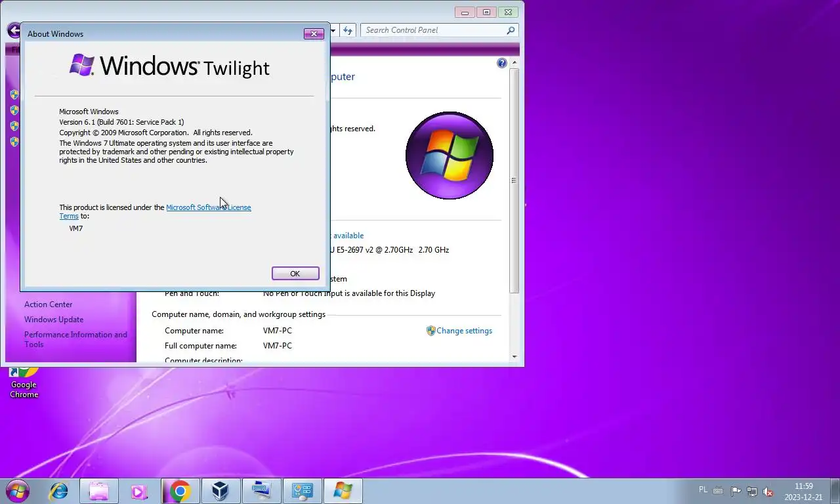Screen dimensions: 840x504
Task: Click 'No Pen or Touch Input is available' text
Action: tap(349, 293)
